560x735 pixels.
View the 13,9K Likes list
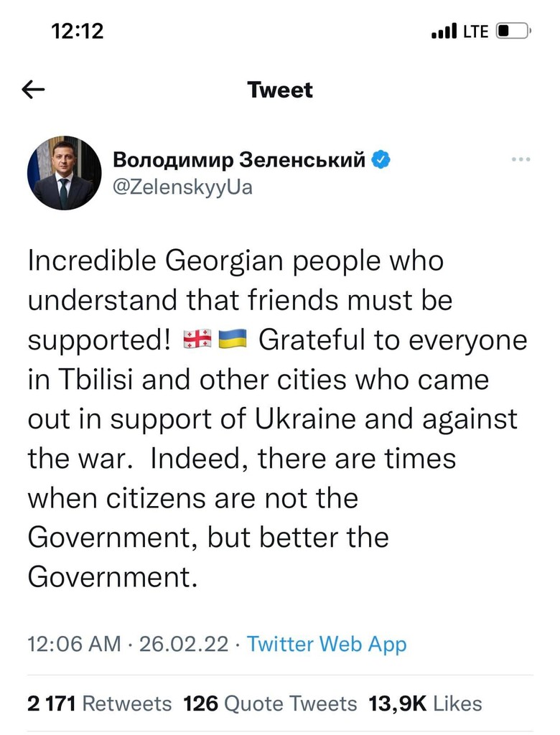pos(425,703)
